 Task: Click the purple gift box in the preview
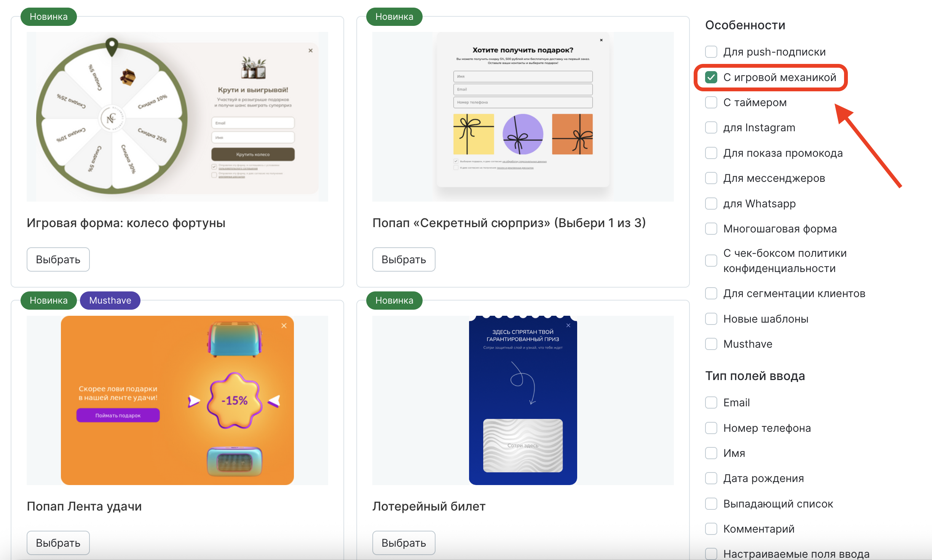pos(522,134)
